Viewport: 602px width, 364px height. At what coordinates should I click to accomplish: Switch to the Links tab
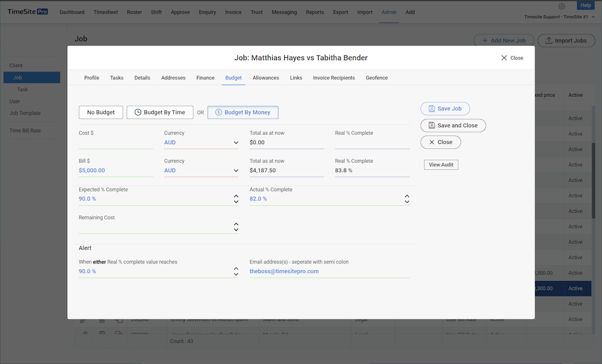pyautogui.click(x=296, y=78)
